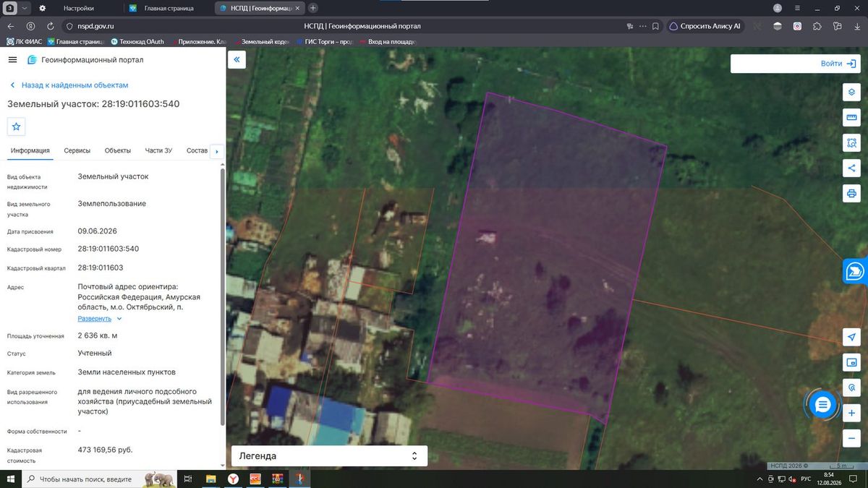
Task: Add the land parcel to favorites (star)
Action: (17, 127)
